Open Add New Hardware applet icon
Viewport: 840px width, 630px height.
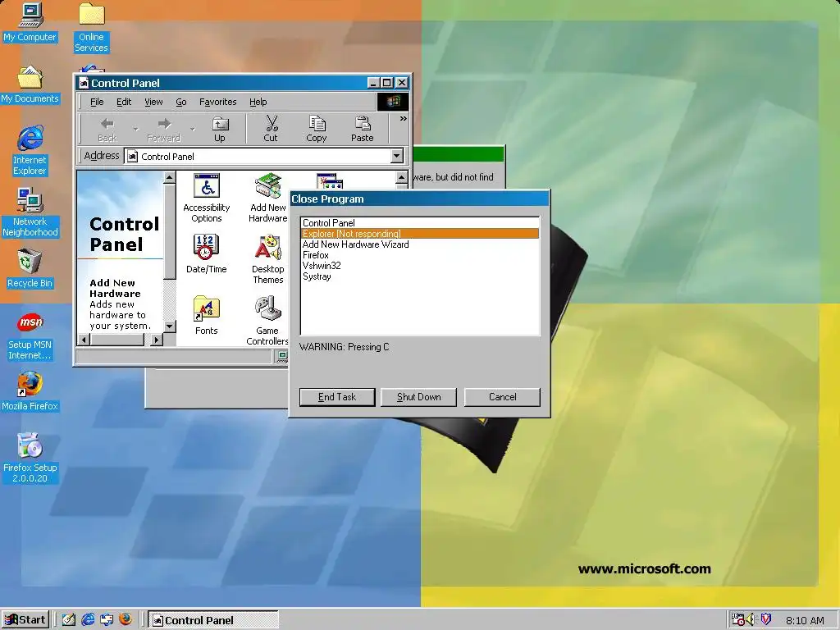pos(268,199)
